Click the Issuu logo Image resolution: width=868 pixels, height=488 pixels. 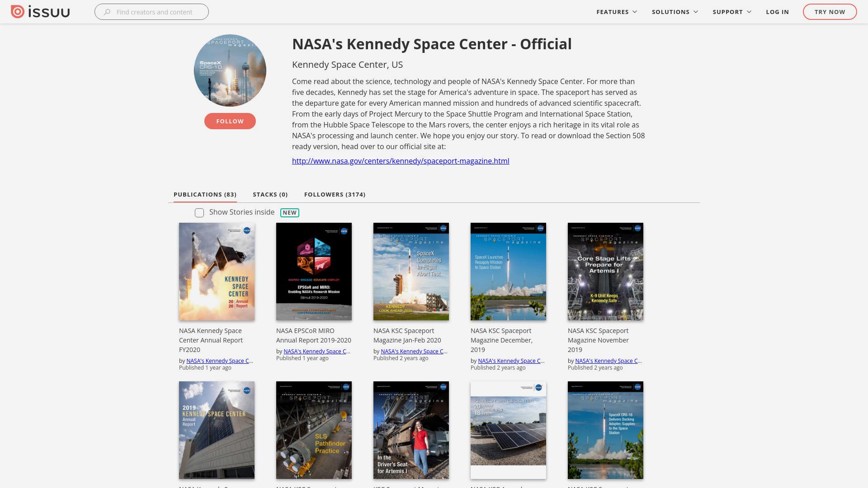(x=40, y=12)
